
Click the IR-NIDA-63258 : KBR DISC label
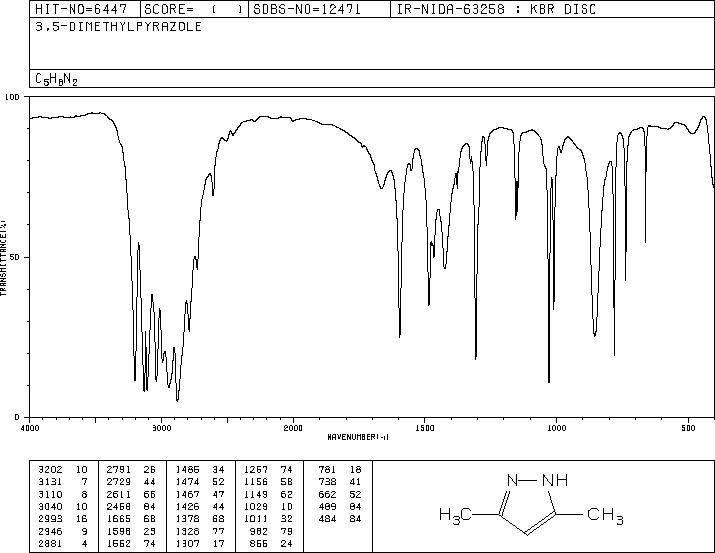(x=496, y=9)
